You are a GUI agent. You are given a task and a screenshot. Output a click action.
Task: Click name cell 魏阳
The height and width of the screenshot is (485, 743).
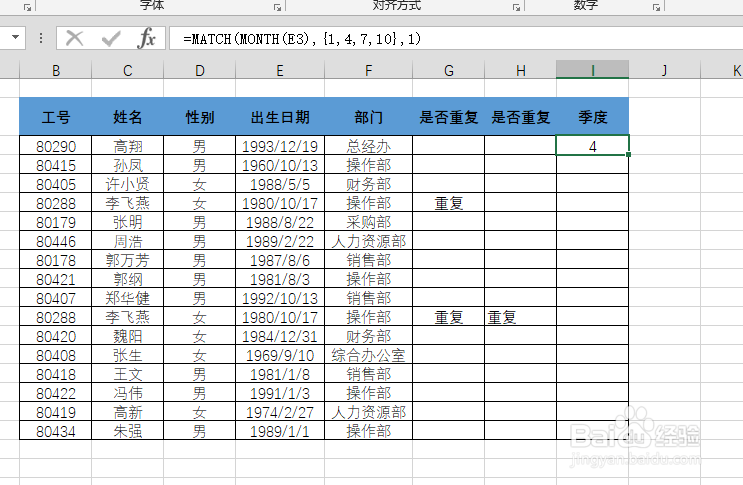pos(127,336)
